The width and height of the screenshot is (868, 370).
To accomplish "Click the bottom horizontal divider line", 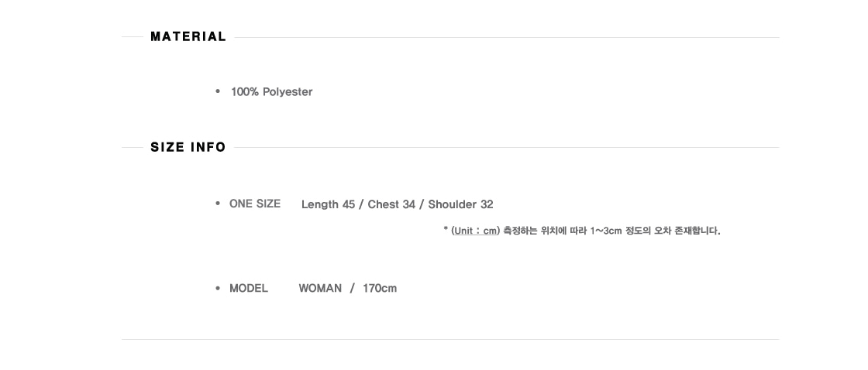I will pos(450,340).
